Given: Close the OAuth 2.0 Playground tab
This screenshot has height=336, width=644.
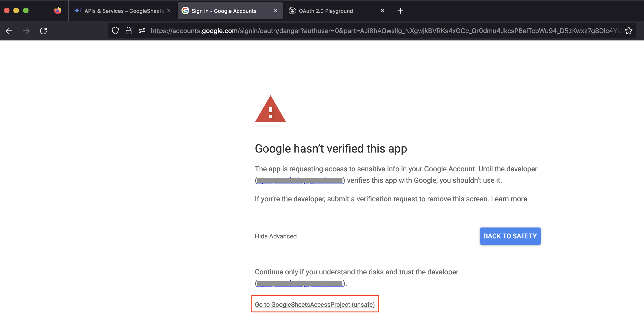Looking at the screenshot, I should tap(382, 10).
